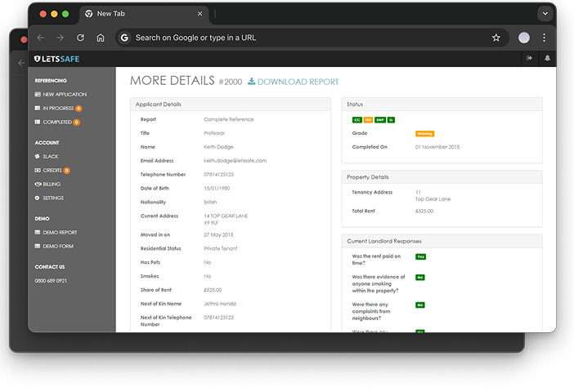Open the notifications bell icon
The width and height of the screenshot is (574, 392).
pyautogui.click(x=547, y=58)
